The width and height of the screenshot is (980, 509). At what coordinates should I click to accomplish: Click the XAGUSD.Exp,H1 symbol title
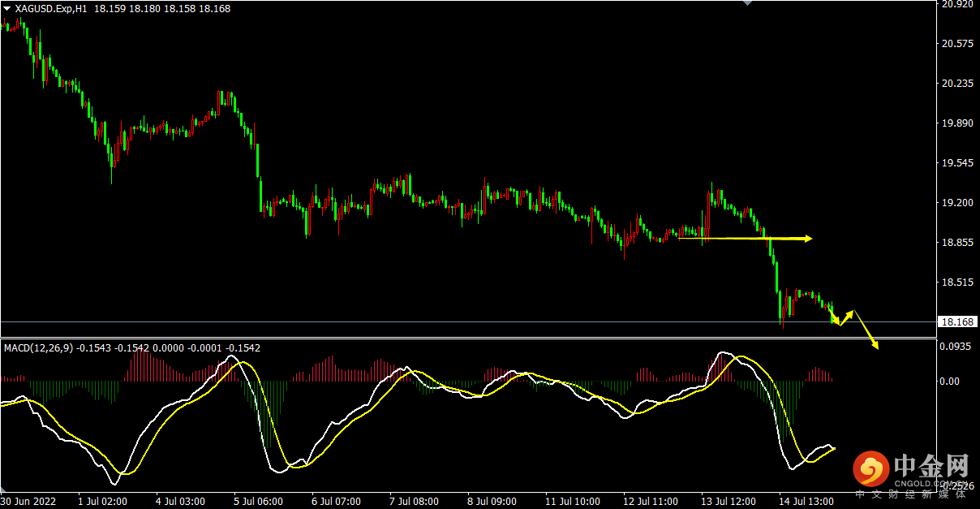[x=52, y=8]
